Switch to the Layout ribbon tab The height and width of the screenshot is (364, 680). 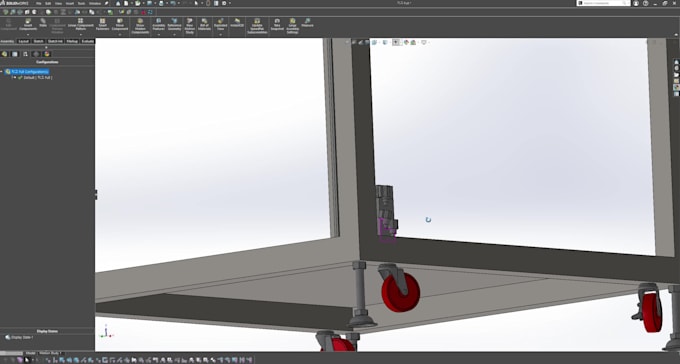click(24, 41)
